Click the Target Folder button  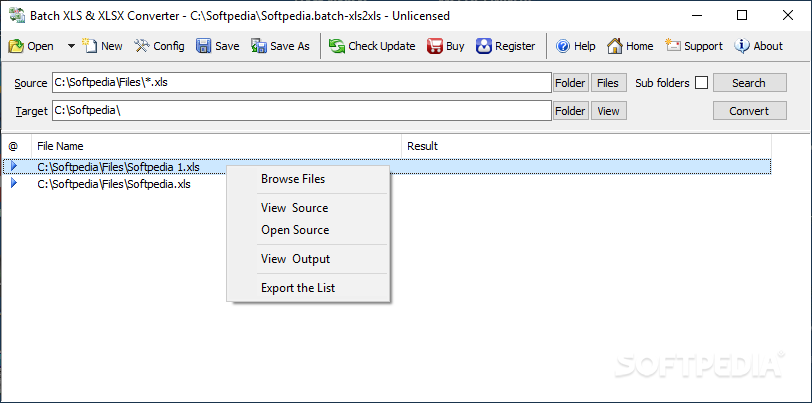click(571, 111)
